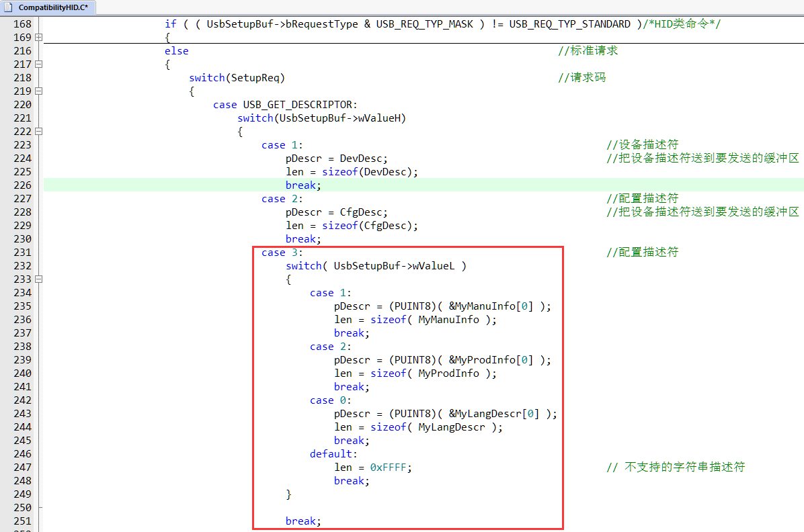Click the highlighted break statement on line 226
The height and width of the screenshot is (532, 804).
[303, 185]
